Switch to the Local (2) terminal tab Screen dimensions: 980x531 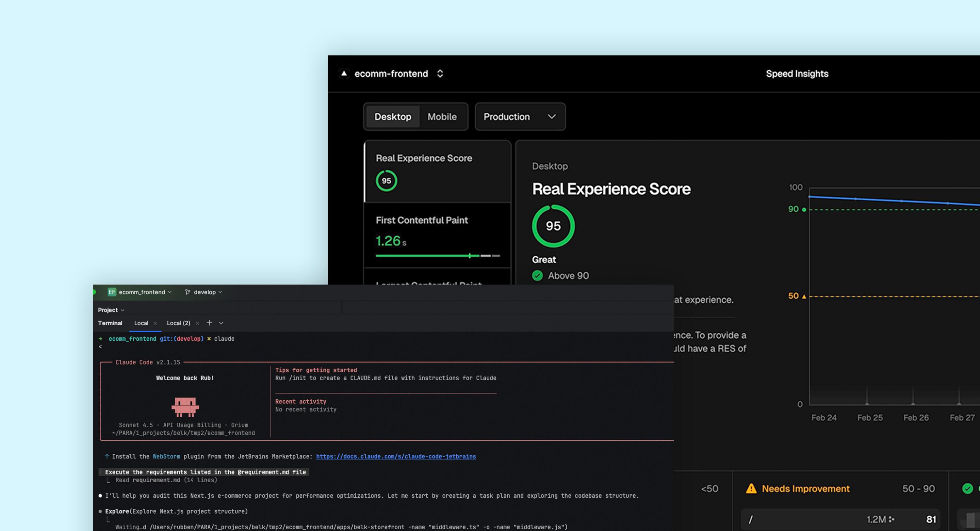(178, 323)
